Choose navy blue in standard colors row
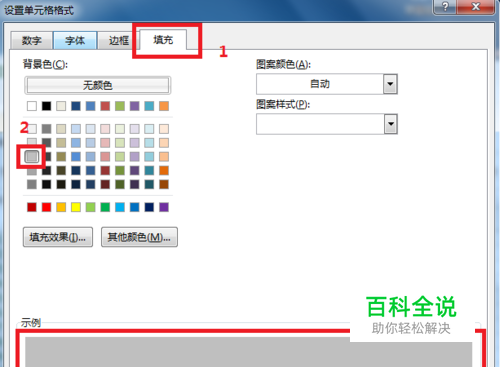The image size is (500, 367). tap(149, 207)
